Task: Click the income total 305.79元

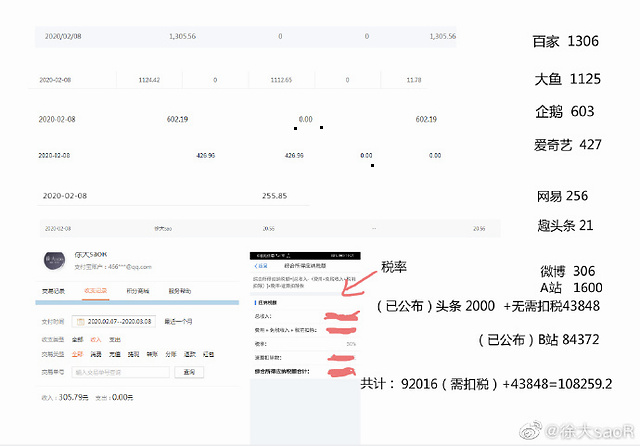Action: click(73, 397)
